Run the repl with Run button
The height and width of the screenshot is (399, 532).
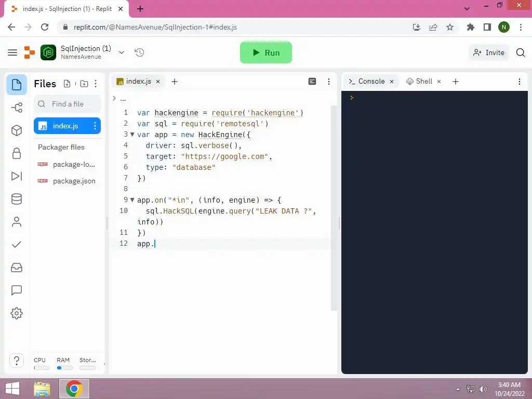click(266, 52)
